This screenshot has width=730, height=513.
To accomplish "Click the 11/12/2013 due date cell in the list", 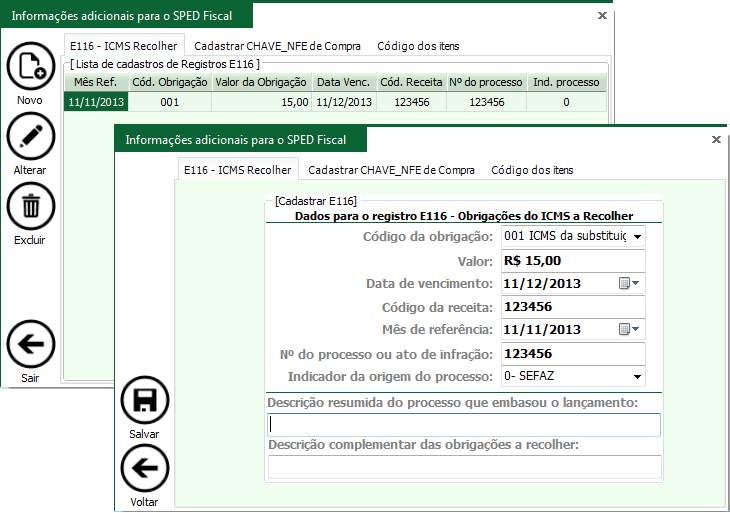I will tap(344, 102).
